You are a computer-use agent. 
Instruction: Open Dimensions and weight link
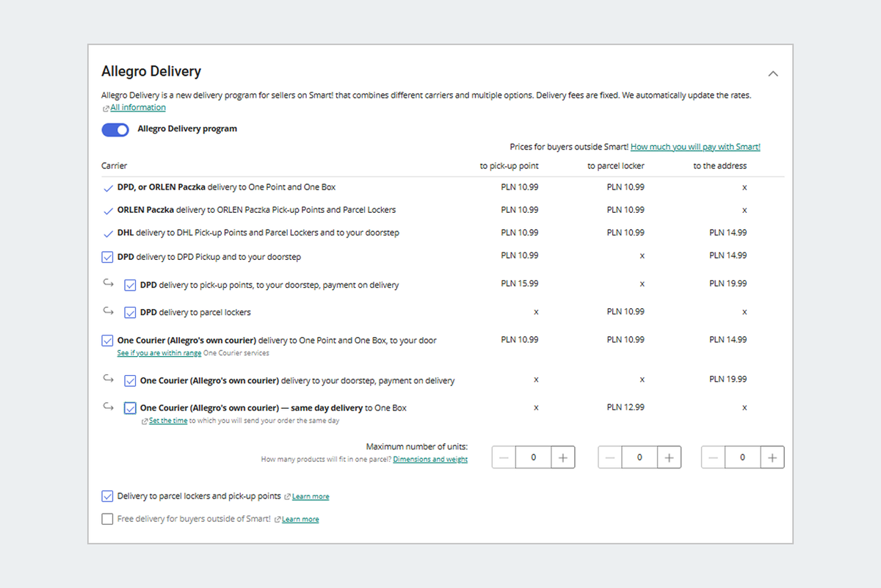tap(430, 460)
